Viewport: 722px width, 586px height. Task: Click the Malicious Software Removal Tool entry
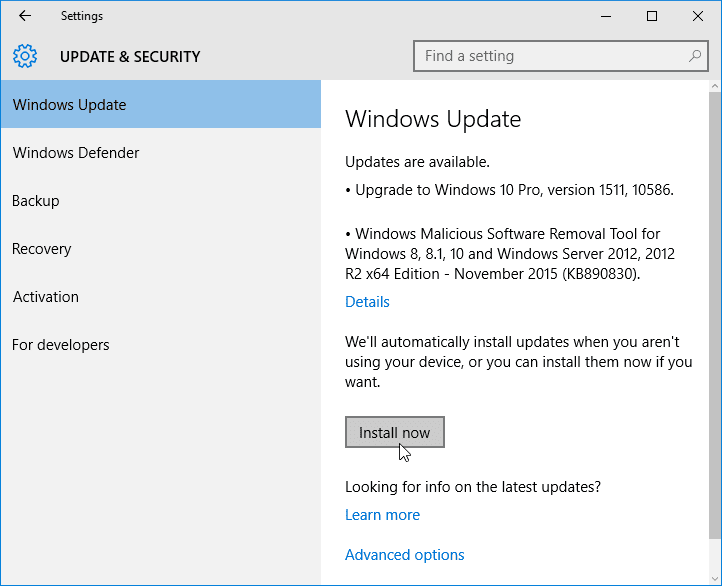510,254
